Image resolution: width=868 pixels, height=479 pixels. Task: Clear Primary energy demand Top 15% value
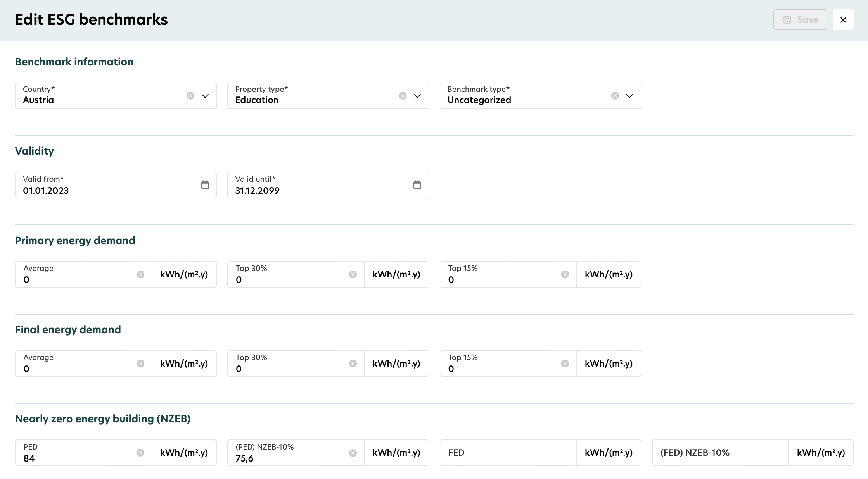pos(565,274)
